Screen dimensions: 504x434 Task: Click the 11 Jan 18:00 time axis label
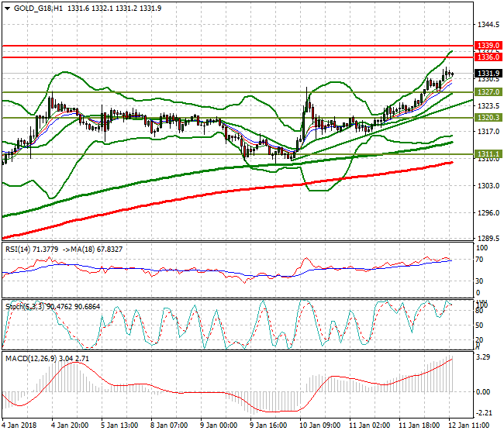(419, 425)
